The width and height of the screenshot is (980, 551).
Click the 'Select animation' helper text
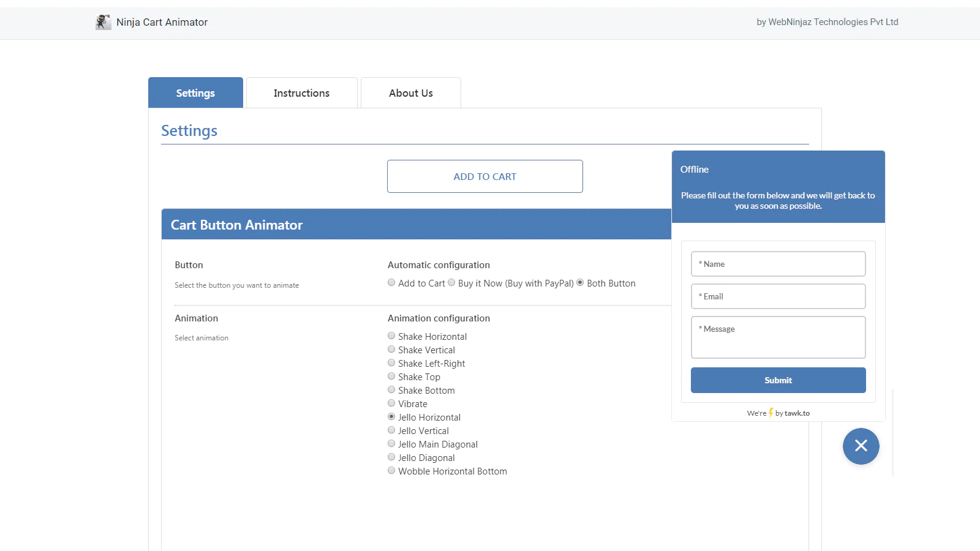202,338
